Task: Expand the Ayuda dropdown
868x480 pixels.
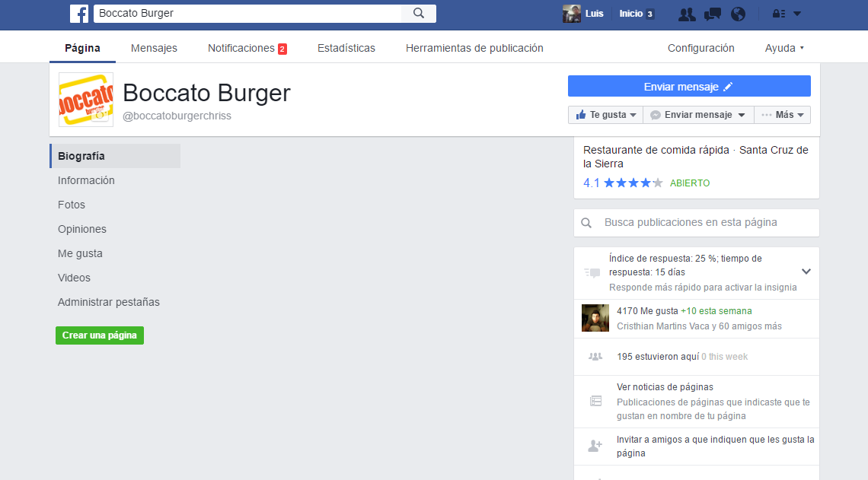Action: point(783,48)
